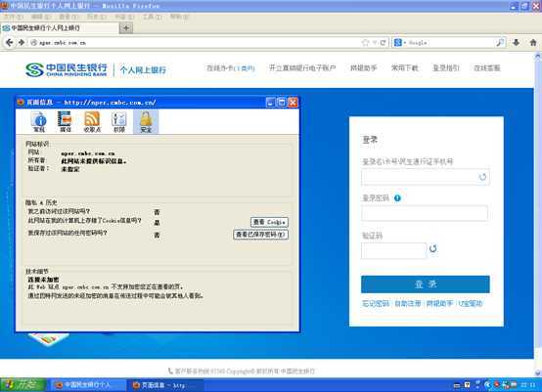
Task: Click the '此网站未提供标识信息' owner text
Action: pos(94,161)
